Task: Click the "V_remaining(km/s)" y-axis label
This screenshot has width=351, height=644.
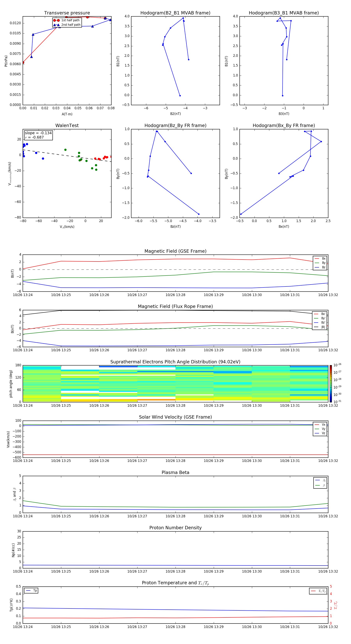Action: pos(10,173)
